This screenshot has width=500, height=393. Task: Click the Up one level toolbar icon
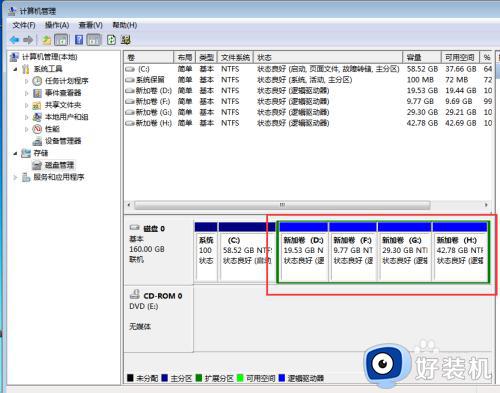point(46,40)
